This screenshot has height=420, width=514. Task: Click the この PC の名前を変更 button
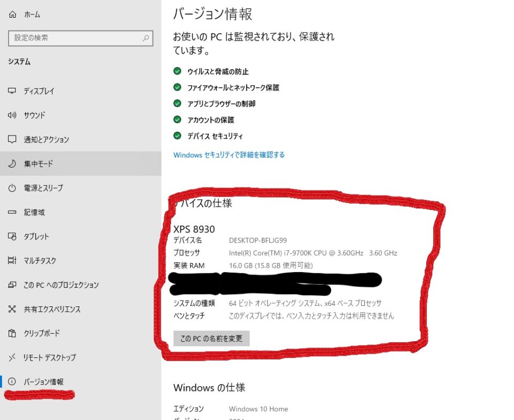[211, 338]
